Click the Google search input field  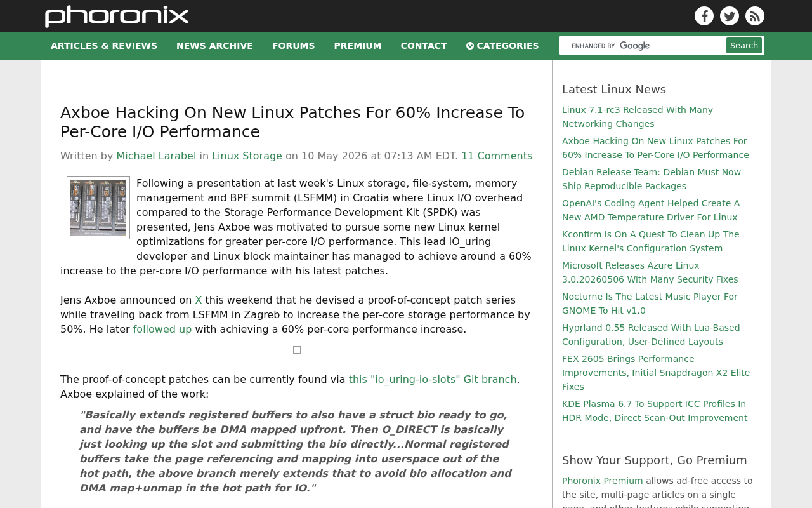[644, 46]
